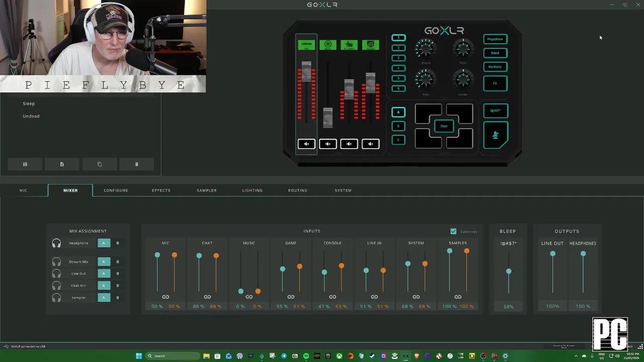This screenshot has width=644, height=362.
Task: Select the Undead profile
Action: tap(31, 116)
